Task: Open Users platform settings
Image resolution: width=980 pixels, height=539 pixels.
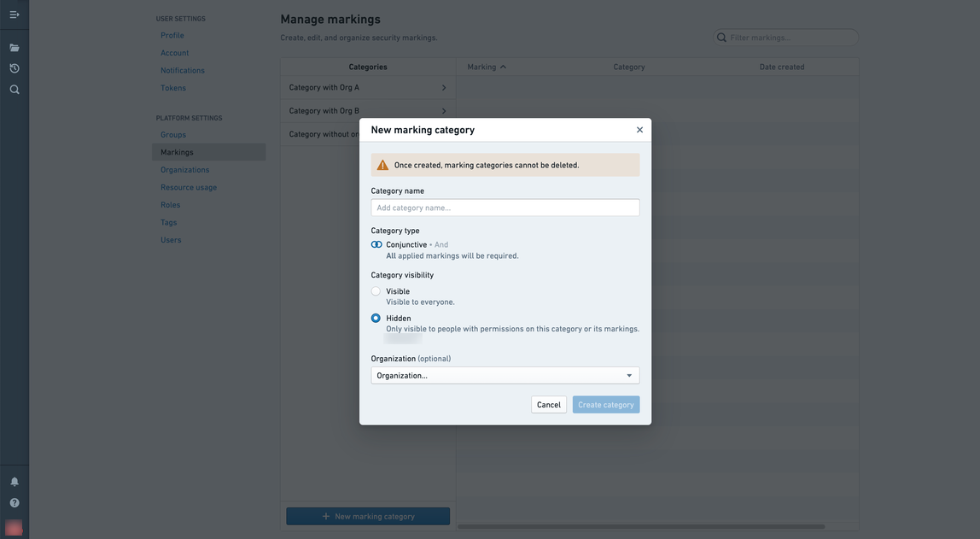Action: coord(171,239)
